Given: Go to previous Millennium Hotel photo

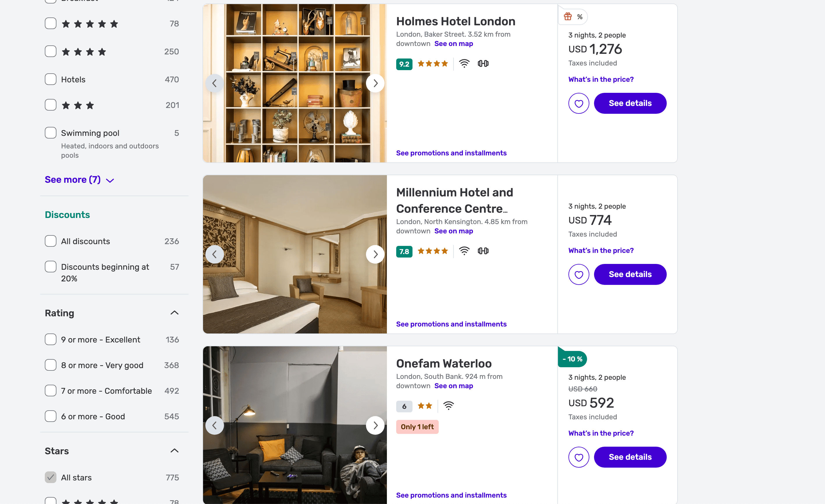Looking at the screenshot, I should pos(215,254).
